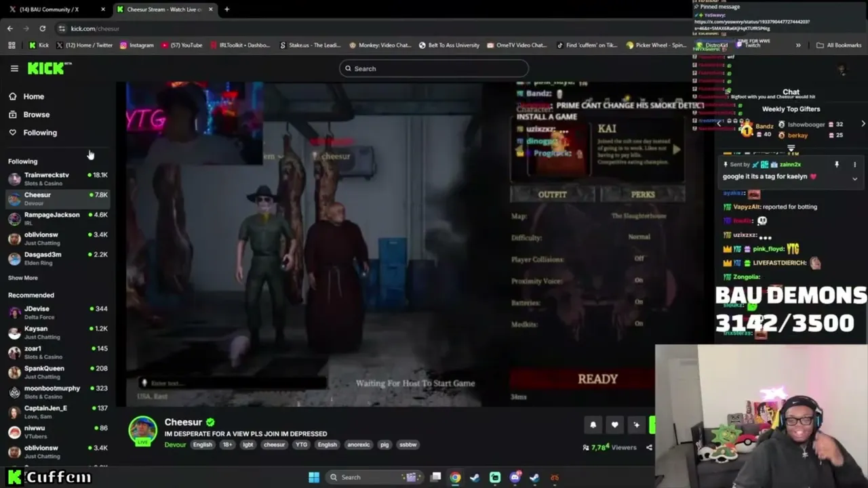Go to Home in Kick sidebar
This screenshot has width=868, height=488.
[x=26, y=96]
